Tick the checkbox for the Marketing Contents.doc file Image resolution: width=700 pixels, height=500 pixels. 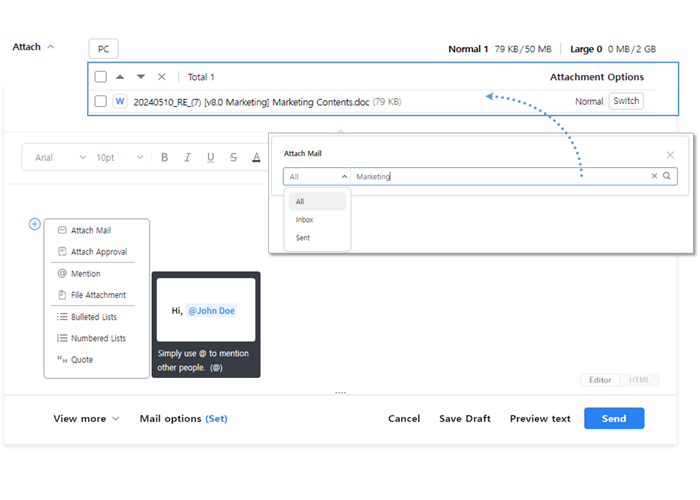tap(100, 102)
